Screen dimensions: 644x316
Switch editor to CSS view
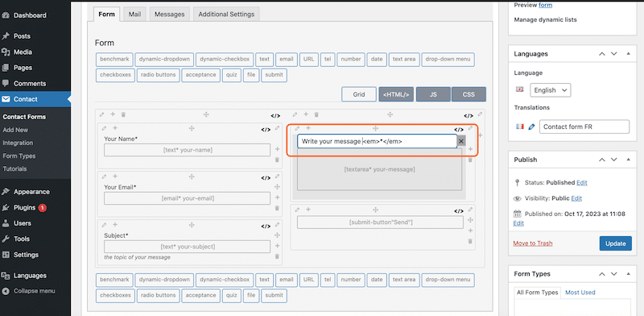pos(469,94)
